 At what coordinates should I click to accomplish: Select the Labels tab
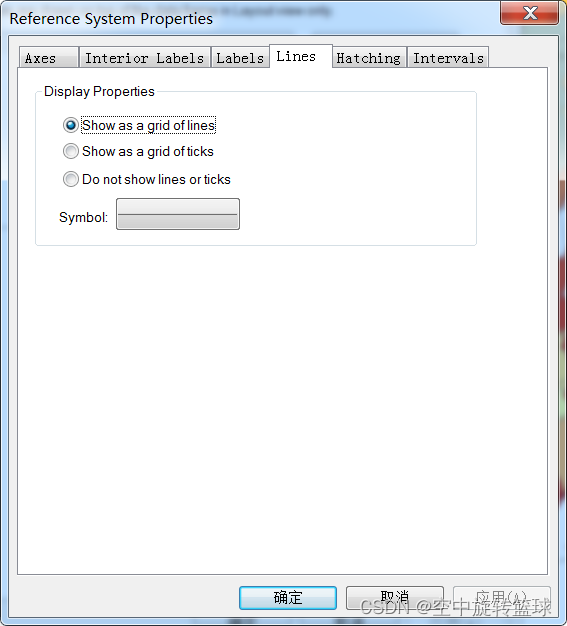(240, 58)
